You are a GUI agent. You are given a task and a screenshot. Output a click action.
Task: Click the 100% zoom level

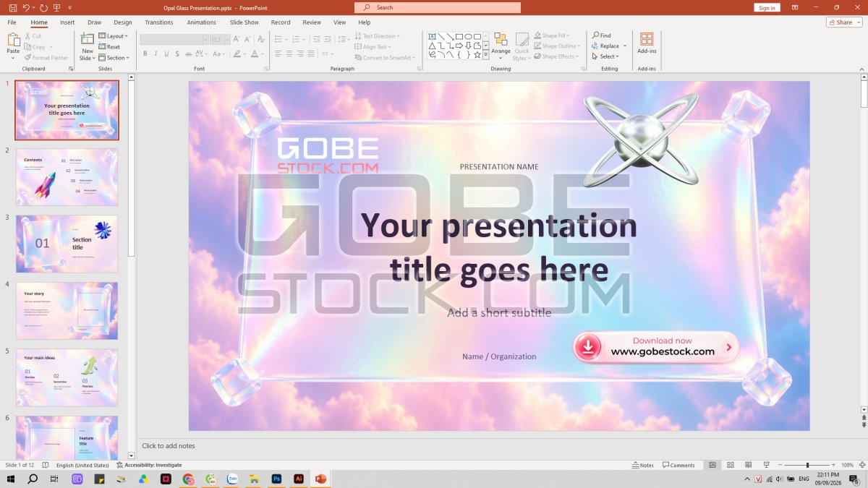pos(848,465)
